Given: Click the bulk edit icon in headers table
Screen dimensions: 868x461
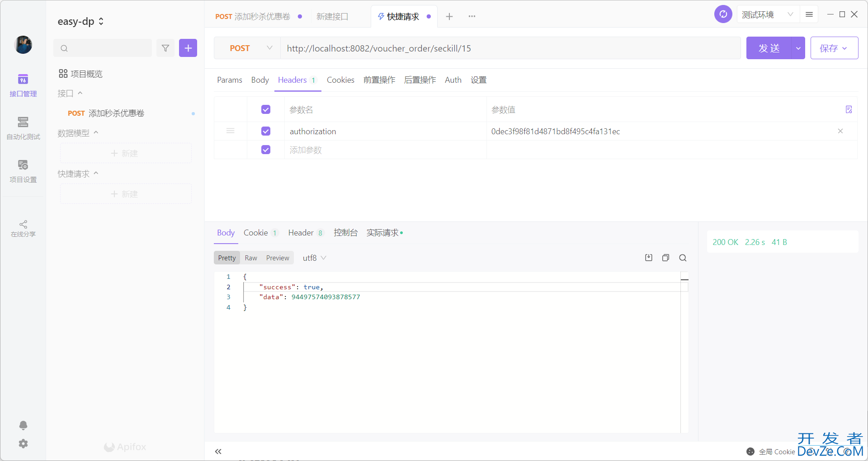Looking at the screenshot, I should (x=849, y=109).
